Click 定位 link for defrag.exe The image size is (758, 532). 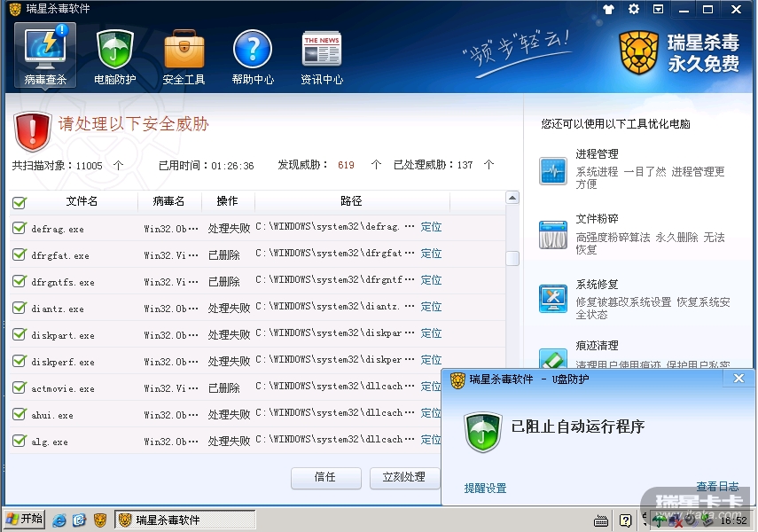431,227
